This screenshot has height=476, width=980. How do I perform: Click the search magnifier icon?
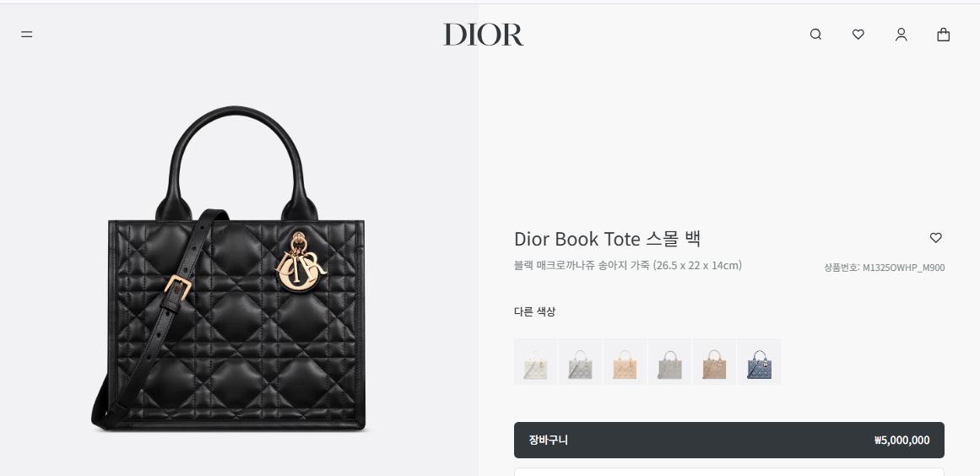(815, 35)
